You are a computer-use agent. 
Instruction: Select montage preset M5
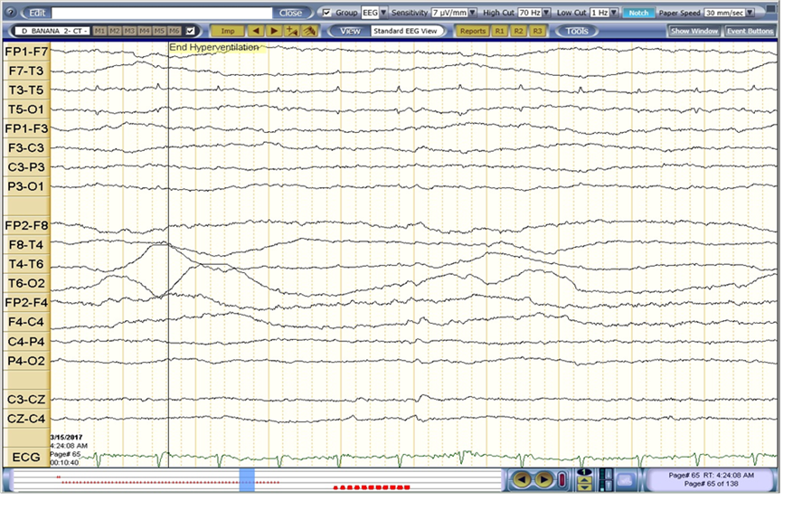pyautogui.click(x=159, y=31)
